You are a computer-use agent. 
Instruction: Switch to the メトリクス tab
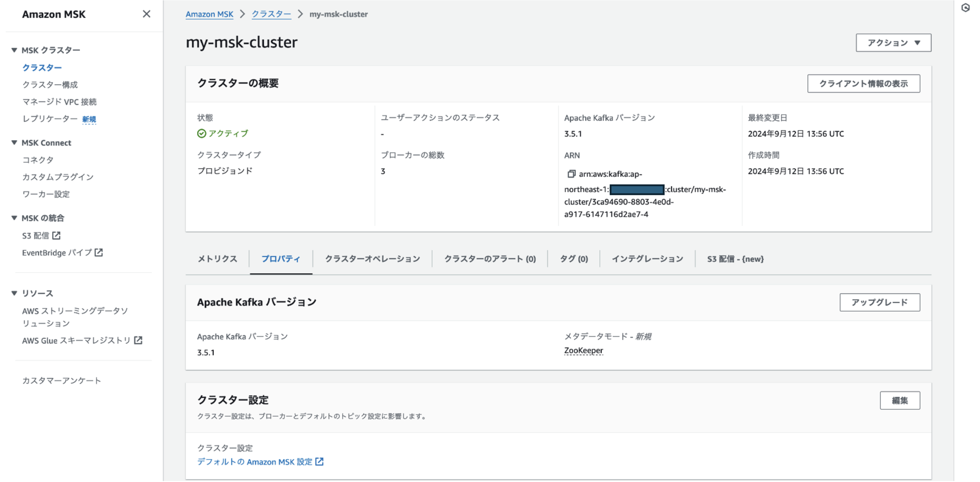coord(217,259)
